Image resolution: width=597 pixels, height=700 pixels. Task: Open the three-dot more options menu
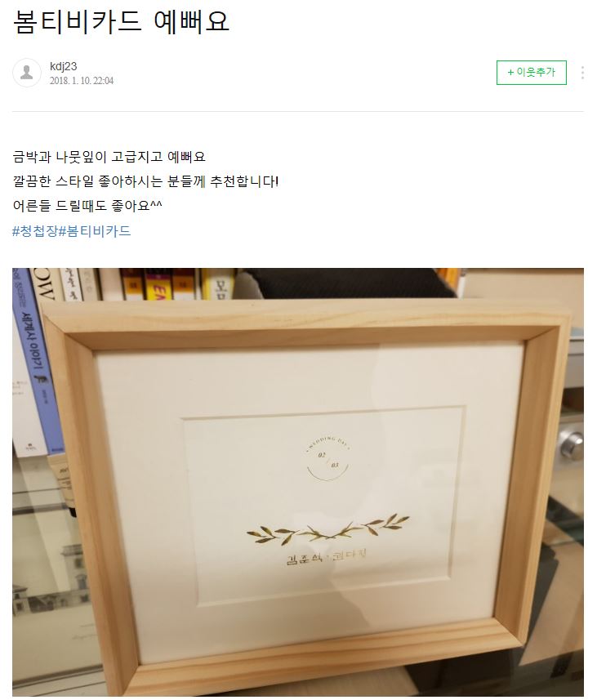(582, 73)
